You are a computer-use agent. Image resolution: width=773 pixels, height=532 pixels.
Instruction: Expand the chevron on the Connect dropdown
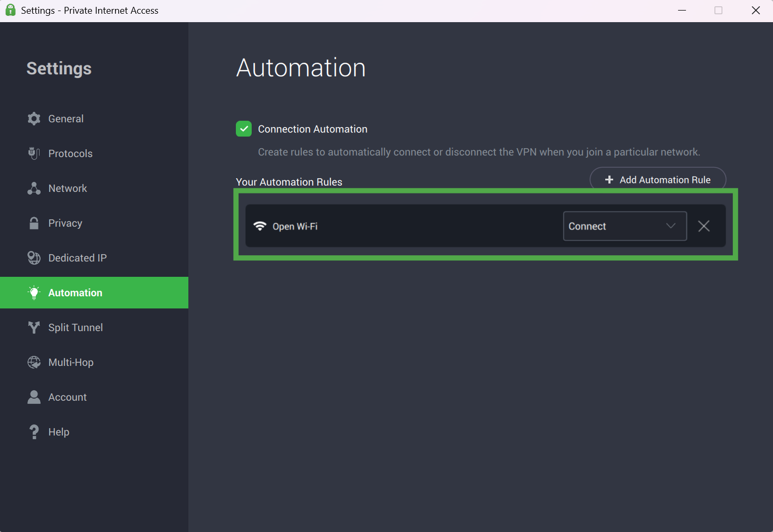[x=671, y=226]
